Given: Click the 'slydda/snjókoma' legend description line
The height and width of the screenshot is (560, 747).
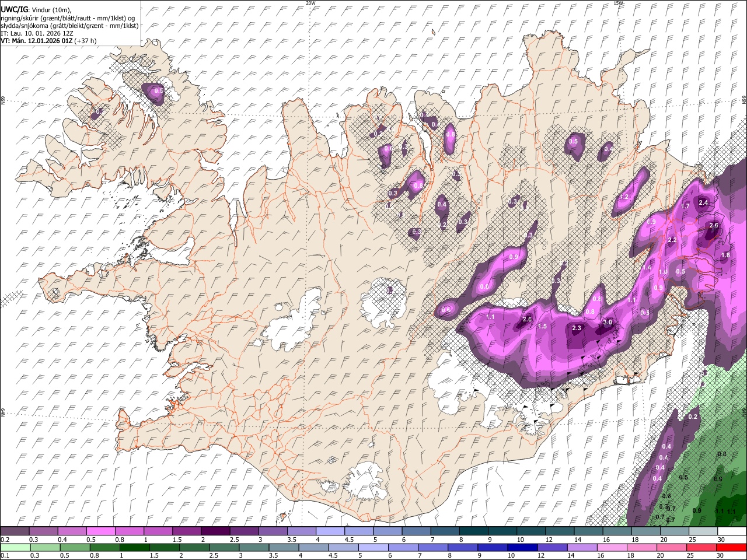Looking at the screenshot, I should tap(69, 26).
